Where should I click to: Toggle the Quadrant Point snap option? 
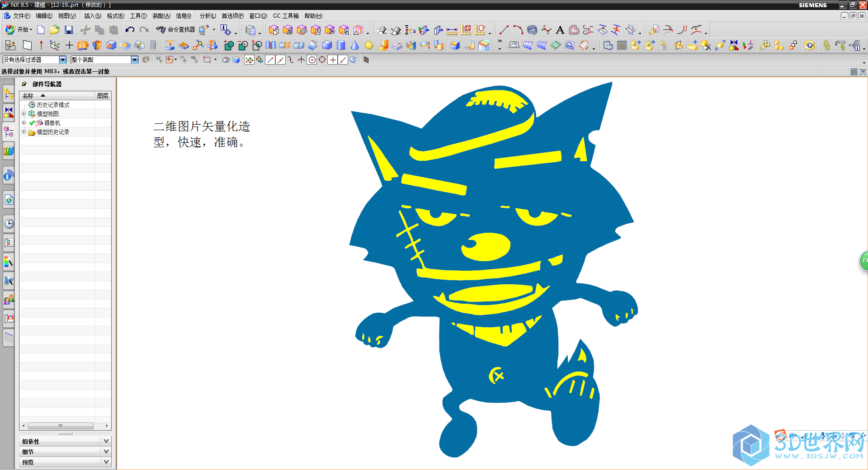(322, 60)
